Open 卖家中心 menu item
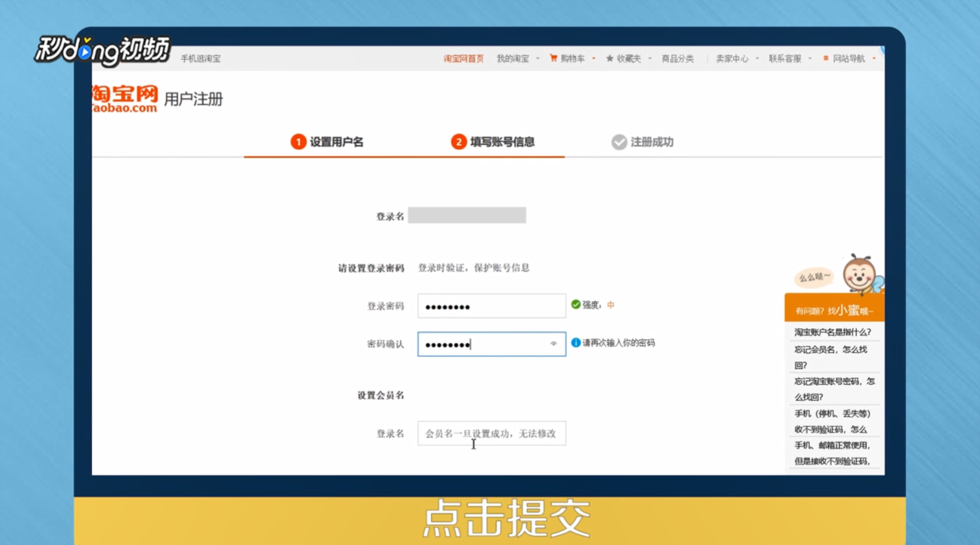The height and width of the screenshot is (545, 980). point(732,59)
